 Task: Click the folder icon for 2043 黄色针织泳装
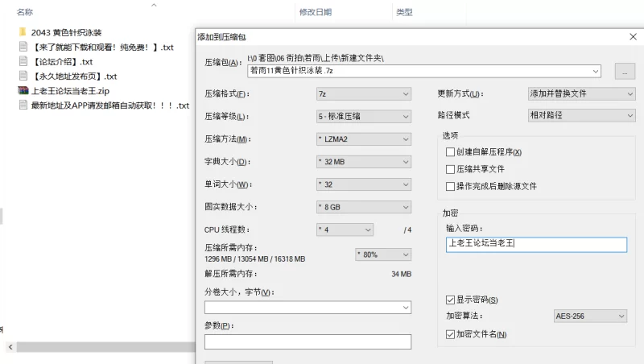pyautogui.click(x=23, y=33)
